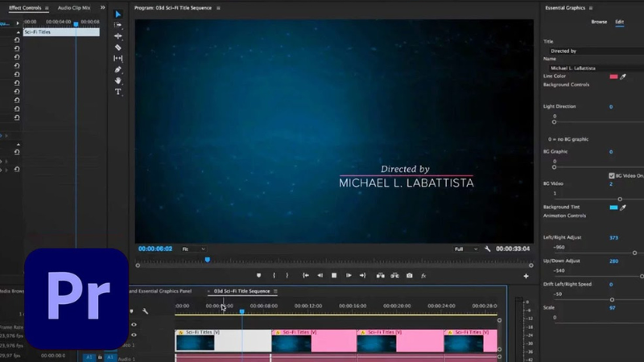Open timeline display settings wrench
644x362 pixels.
[x=145, y=311]
